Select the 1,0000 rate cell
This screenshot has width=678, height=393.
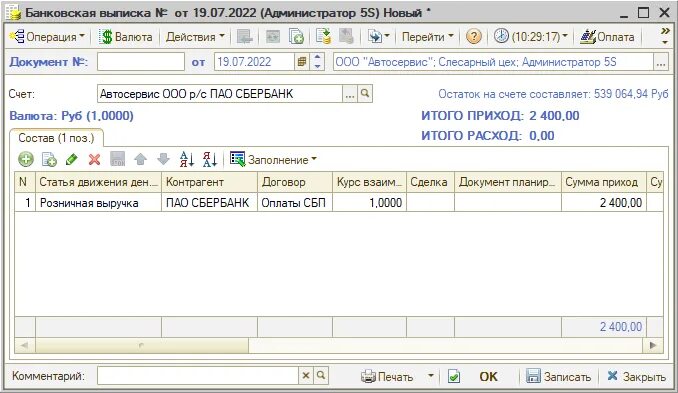click(370, 203)
